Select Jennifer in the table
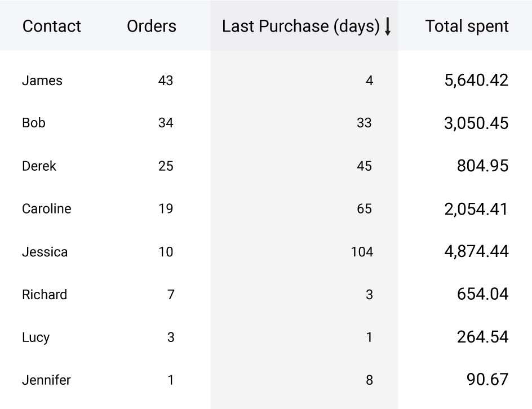Screen dimensions: 532x409 pyautogui.click(x=46, y=380)
